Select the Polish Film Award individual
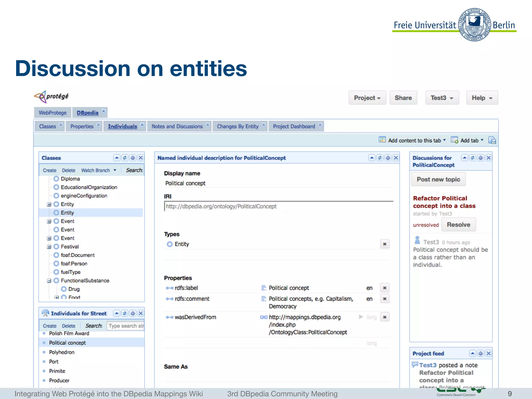Viewport: 532px width, 399px height. pos(69,333)
